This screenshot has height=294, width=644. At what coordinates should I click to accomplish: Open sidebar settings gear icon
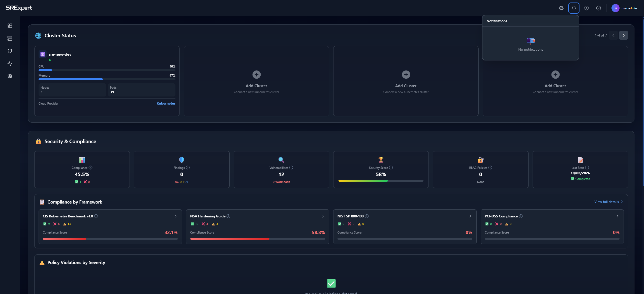(x=10, y=76)
